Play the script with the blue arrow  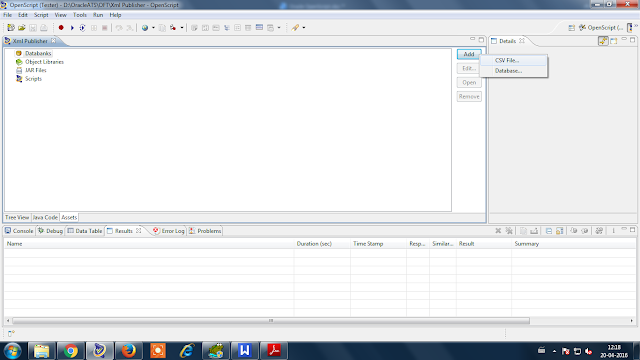(72, 28)
